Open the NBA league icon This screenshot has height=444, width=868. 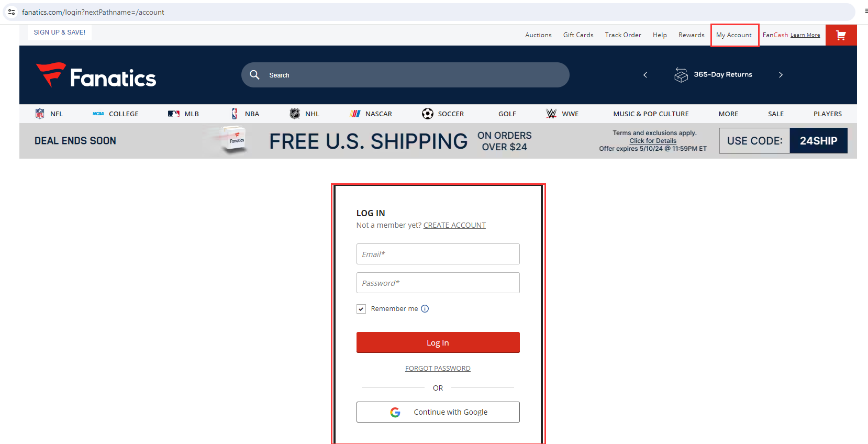[235, 114]
